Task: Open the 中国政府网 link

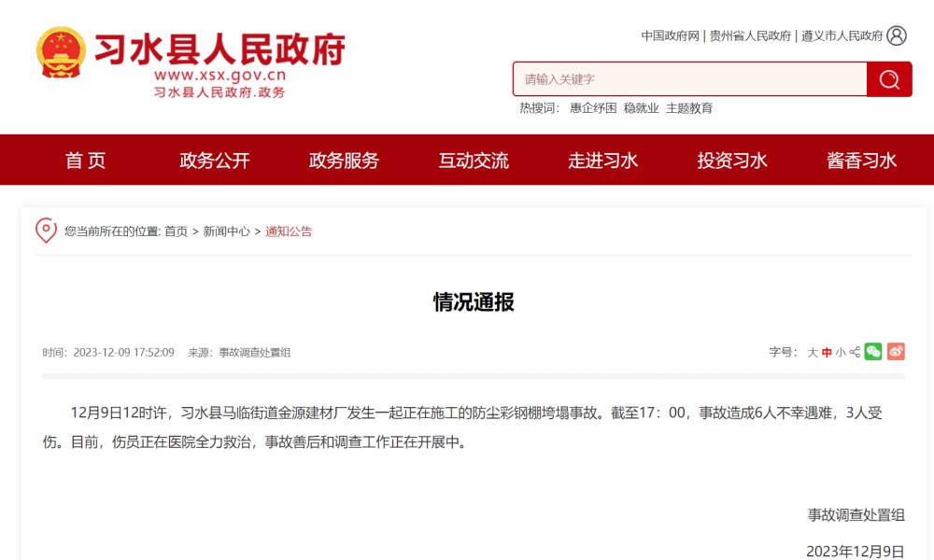Action: [670, 35]
